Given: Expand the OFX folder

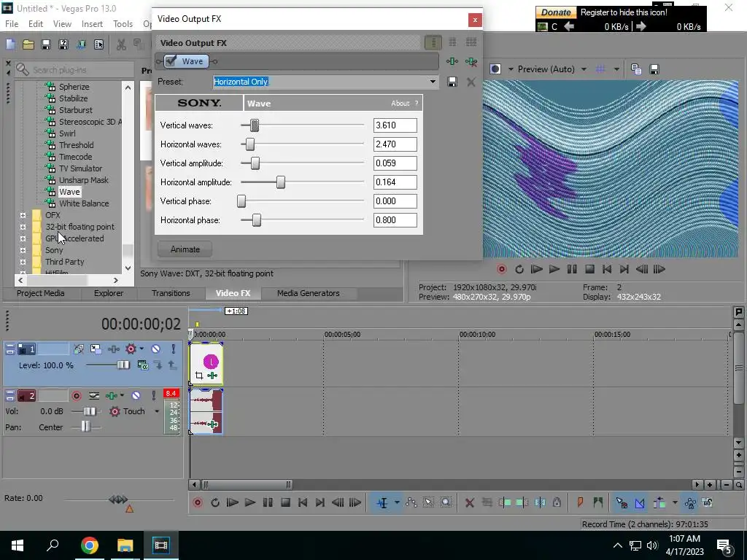Looking at the screenshot, I should coord(23,215).
